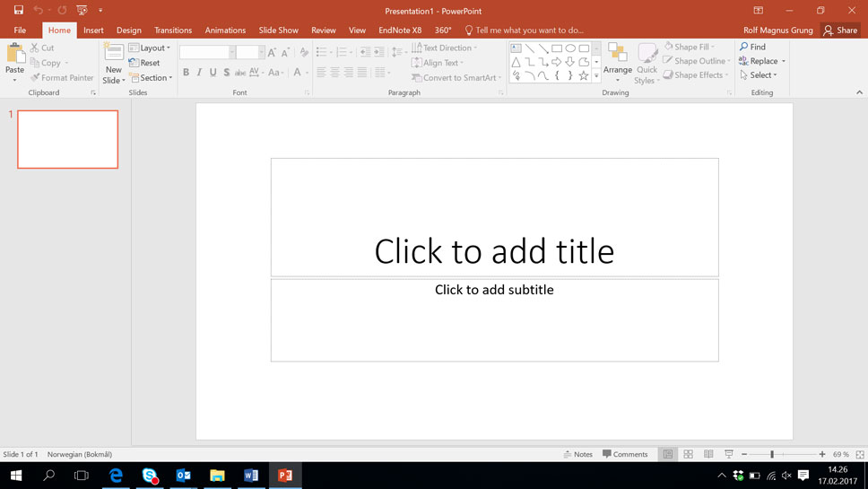Viewport: 868px width, 489px height.
Task: Open Slide Sorter view from status bar
Action: pyautogui.click(x=688, y=454)
